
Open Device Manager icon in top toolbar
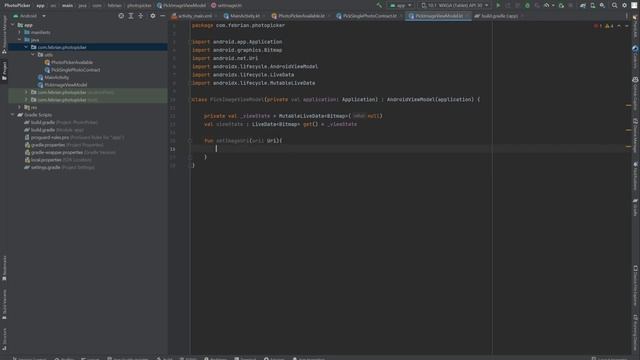point(593,5)
